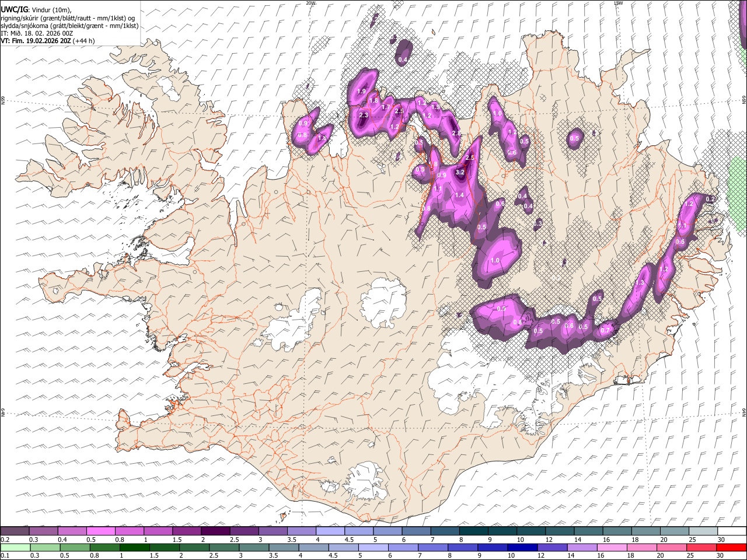
Task: Choose the first upper legend swatch labeled 0.2
Action: [x=15, y=531]
